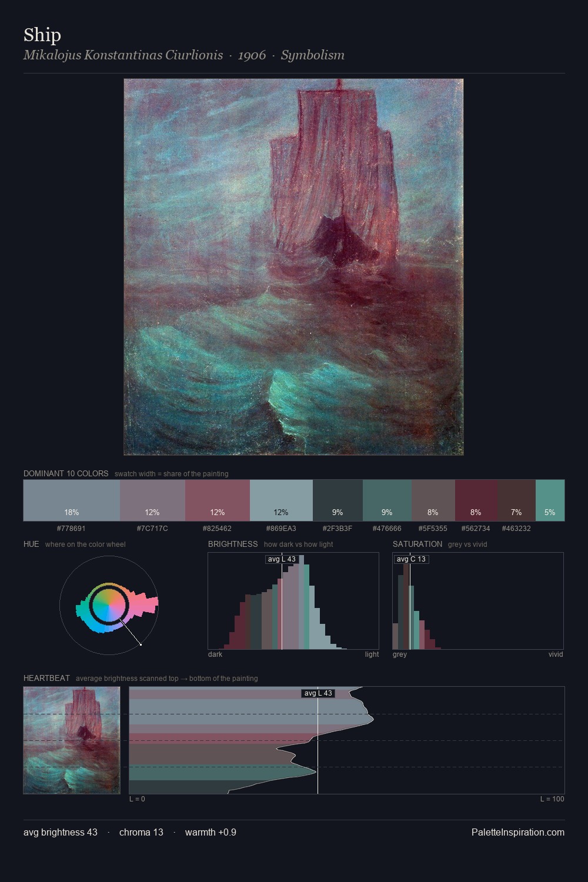Click artist name Mikalojus Konstantinas Ciurlionis

pos(123,55)
